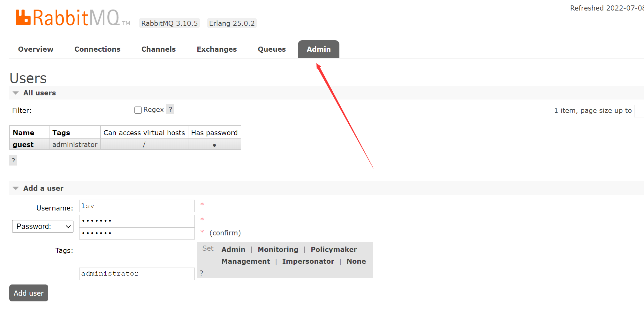Sort users by Name column
644x310 pixels.
tap(24, 133)
